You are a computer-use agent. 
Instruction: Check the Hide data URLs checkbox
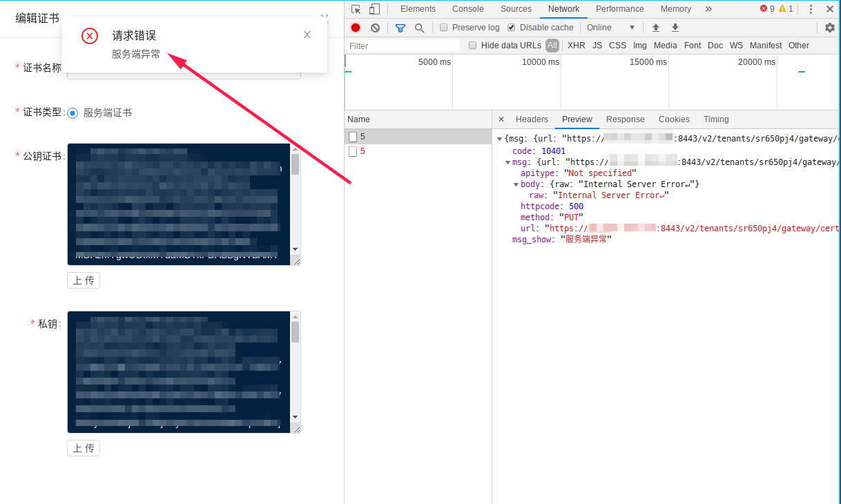pyautogui.click(x=472, y=45)
